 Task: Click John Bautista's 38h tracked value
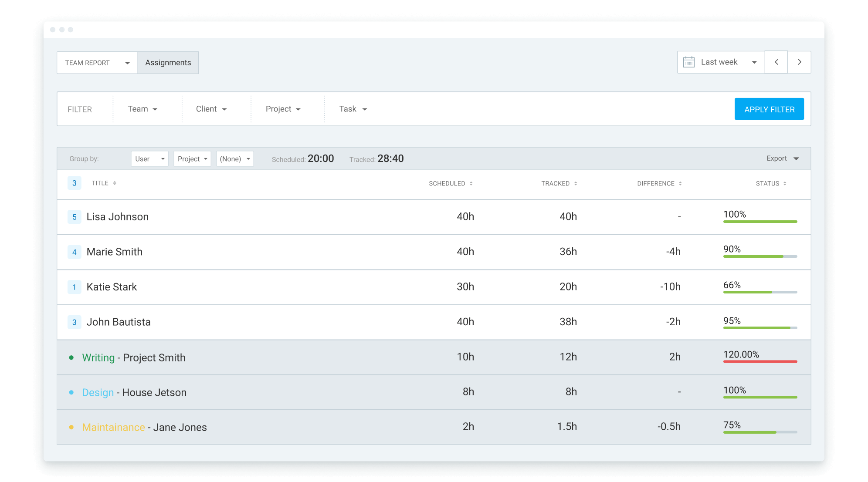click(568, 322)
